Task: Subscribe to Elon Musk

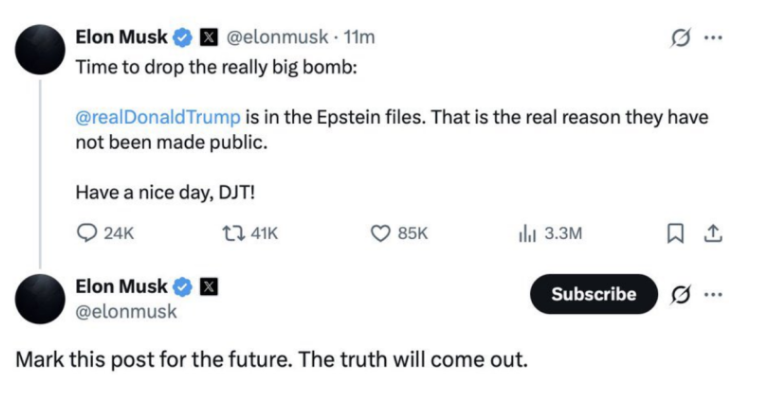Action: [593, 294]
